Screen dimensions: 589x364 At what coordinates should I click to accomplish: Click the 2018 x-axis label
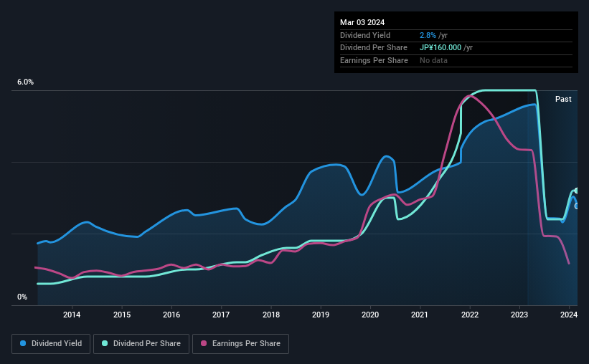pos(271,315)
